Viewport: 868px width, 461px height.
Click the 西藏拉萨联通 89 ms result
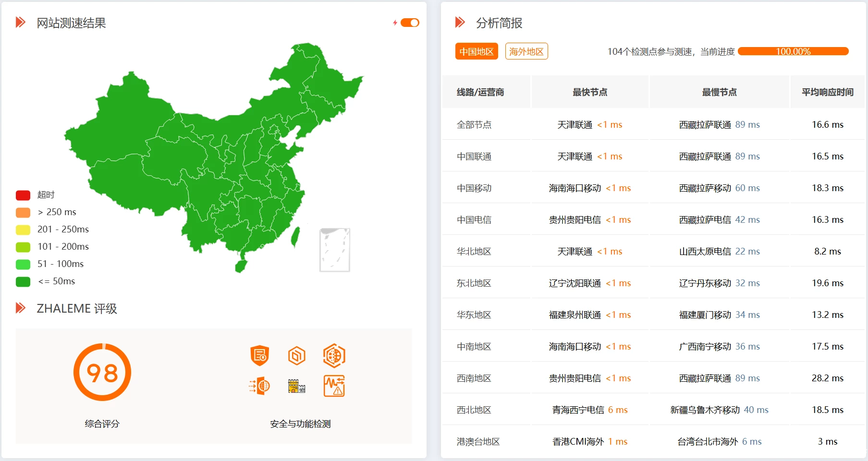(x=719, y=124)
